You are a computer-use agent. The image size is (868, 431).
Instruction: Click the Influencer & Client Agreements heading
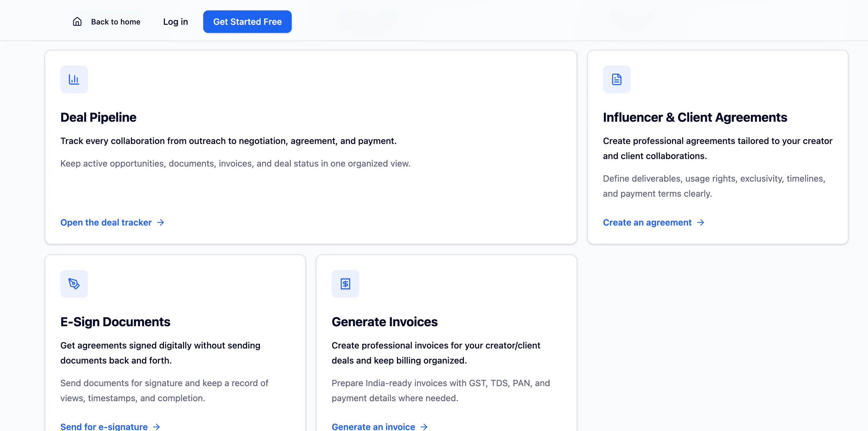[x=695, y=117]
